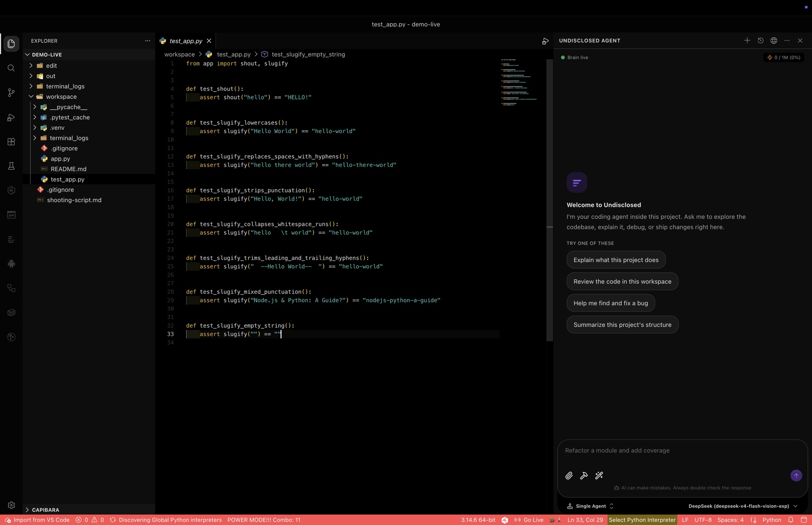Viewport: 812px width, 525px height.
Task: Open the Explorer view in activity bar
Action: click(11, 44)
